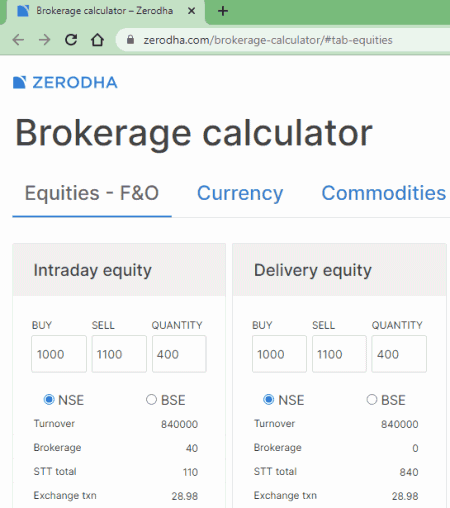Click Delivery equity SELL price field
Viewport: 450px width, 508px height.
[x=339, y=354]
